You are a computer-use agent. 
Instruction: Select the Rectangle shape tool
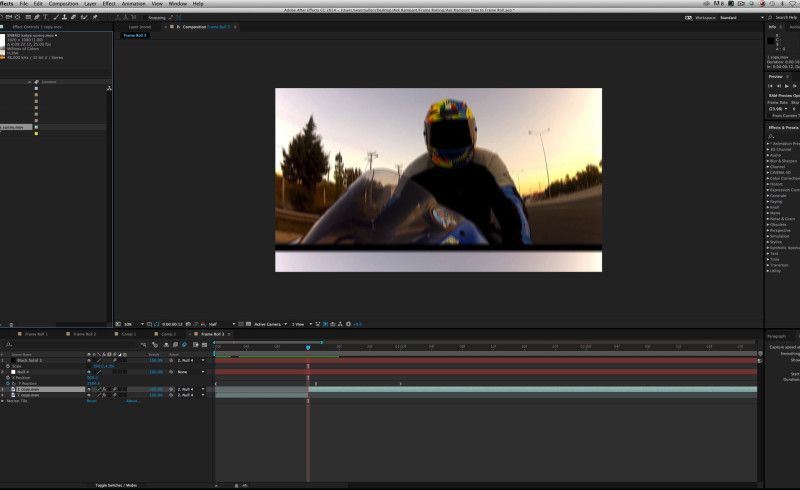click(28, 17)
